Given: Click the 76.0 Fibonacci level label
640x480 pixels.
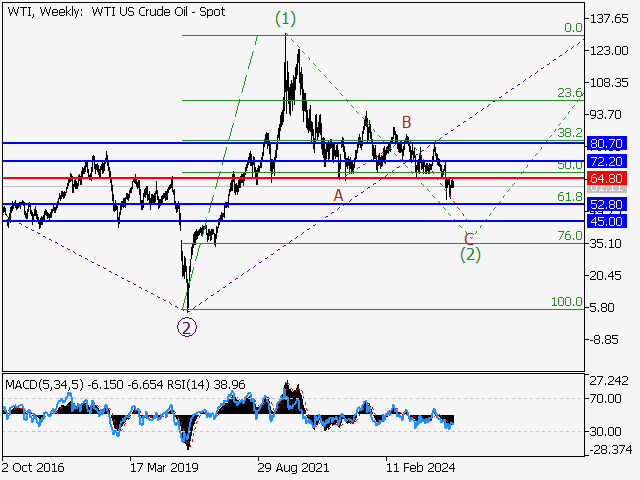Looking at the screenshot, I should [569, 236].
